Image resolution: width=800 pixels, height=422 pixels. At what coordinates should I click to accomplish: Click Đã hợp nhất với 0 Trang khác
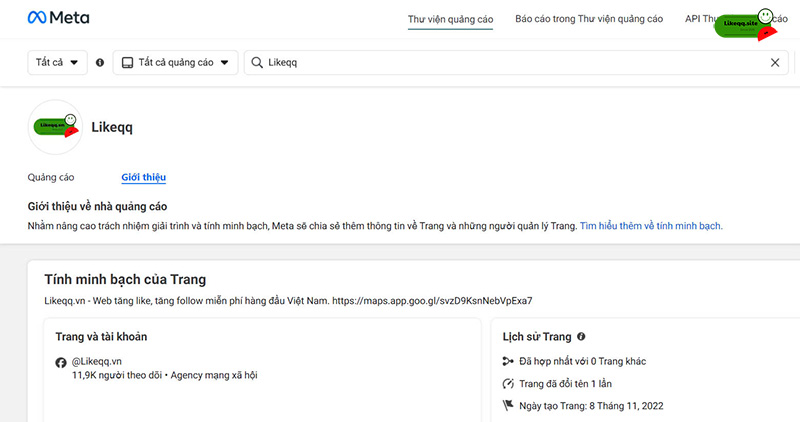583,361
